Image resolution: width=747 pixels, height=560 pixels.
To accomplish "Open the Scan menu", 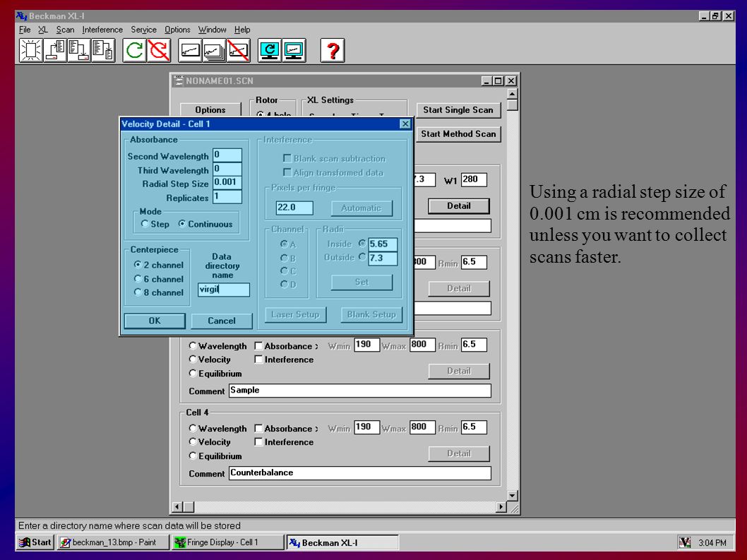I will [65, 30].
